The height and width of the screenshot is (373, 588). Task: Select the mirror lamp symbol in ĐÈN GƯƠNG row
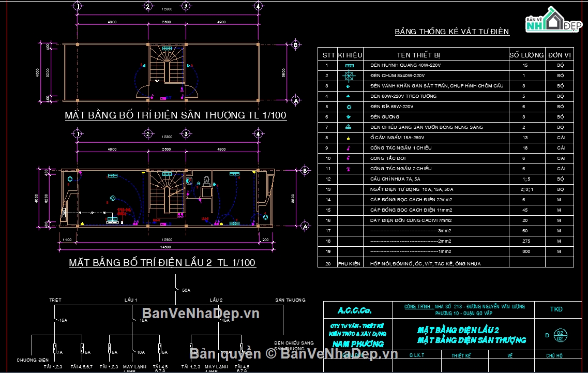pos(349,117)
